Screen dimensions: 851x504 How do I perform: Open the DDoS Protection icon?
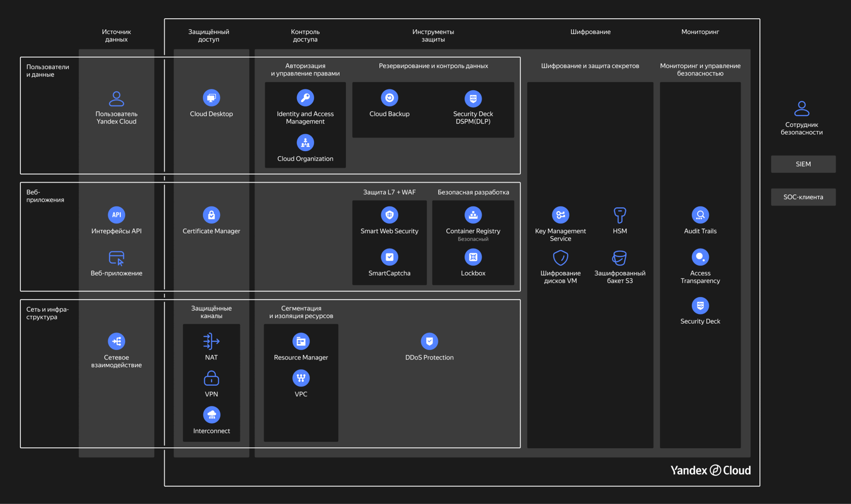[429, 341]
